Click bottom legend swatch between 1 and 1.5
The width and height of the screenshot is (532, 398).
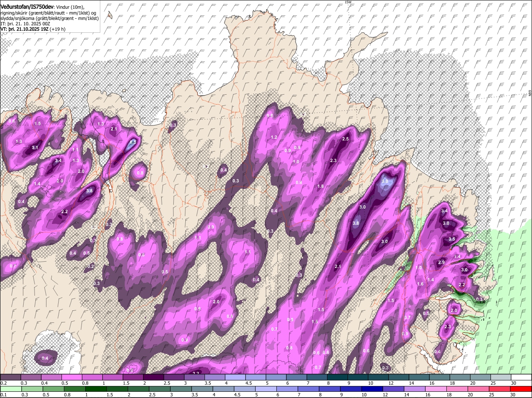tap(96, 389)
